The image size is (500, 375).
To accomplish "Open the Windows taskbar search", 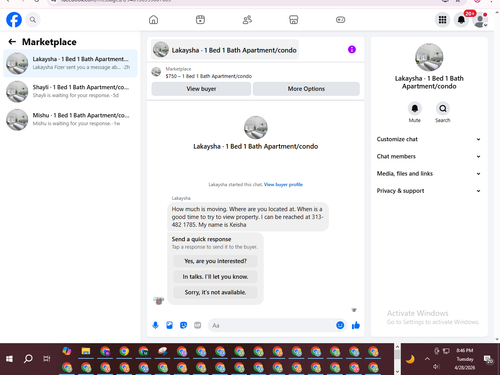I will (x=28, y=359).
